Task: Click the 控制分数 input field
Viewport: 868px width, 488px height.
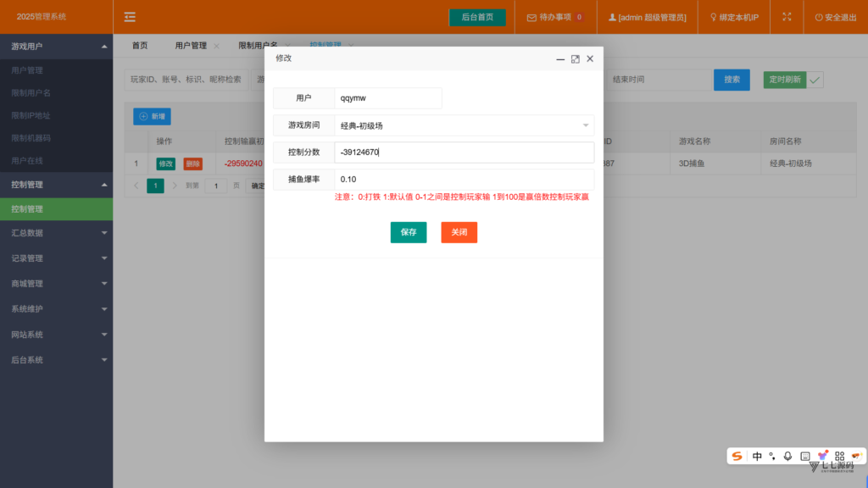Action: coord(464,152)
